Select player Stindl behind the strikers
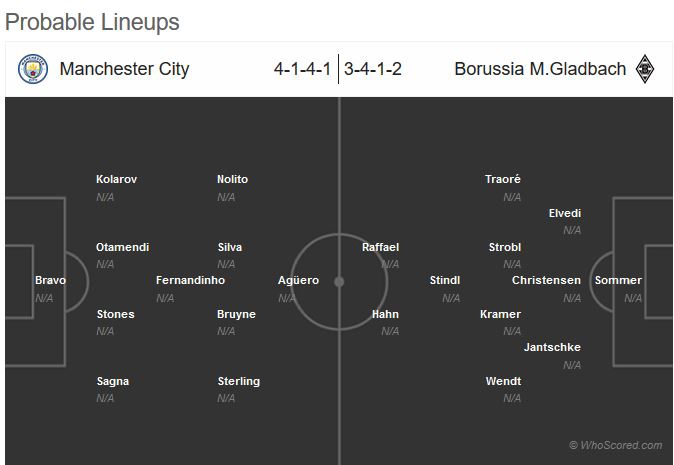 (x=445, y=281)
